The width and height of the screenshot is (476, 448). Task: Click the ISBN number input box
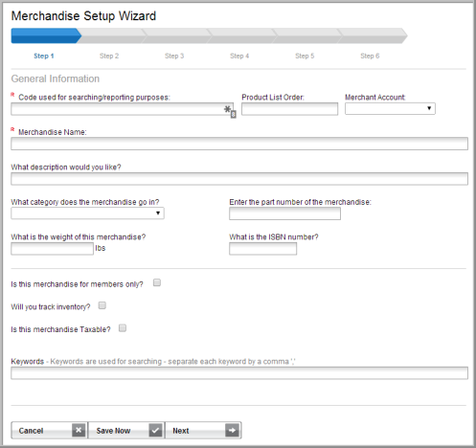[262, 249]
